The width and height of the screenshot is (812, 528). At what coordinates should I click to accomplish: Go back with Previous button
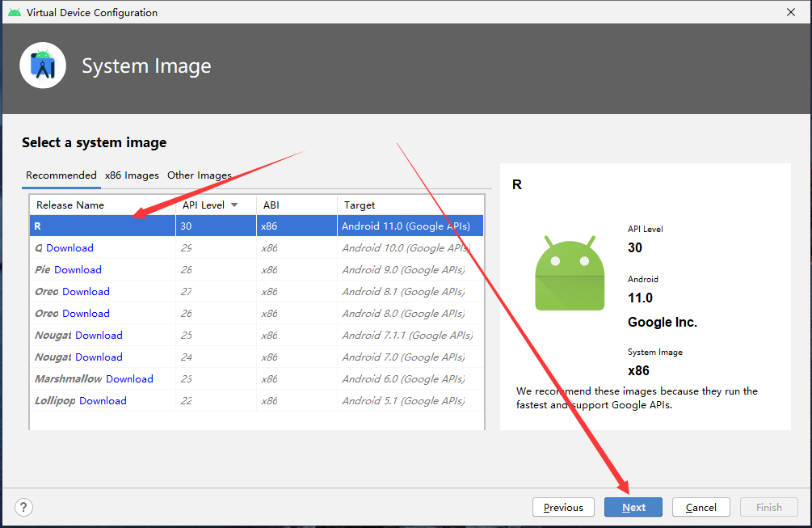(563, 507)
